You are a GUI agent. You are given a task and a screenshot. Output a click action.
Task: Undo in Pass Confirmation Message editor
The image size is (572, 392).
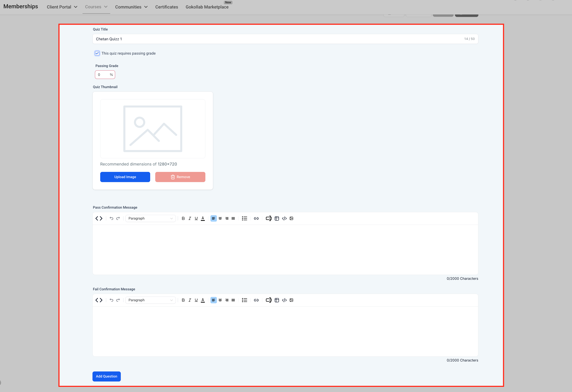(x=112, y=218)
